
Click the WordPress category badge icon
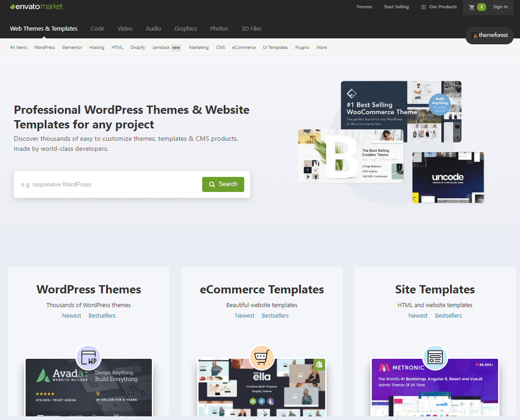pos(89,357)
